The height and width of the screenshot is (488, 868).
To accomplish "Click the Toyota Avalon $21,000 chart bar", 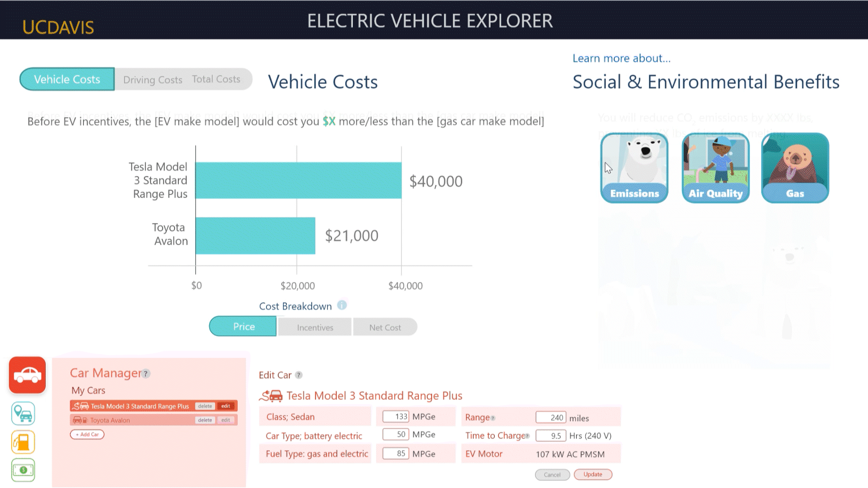I will (256, 236).
